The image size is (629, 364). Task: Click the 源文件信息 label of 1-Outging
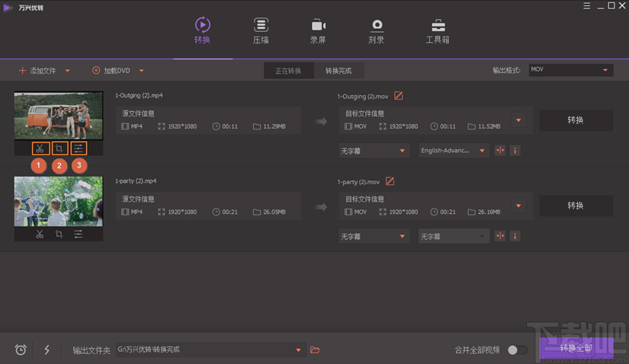coord(138,113)
